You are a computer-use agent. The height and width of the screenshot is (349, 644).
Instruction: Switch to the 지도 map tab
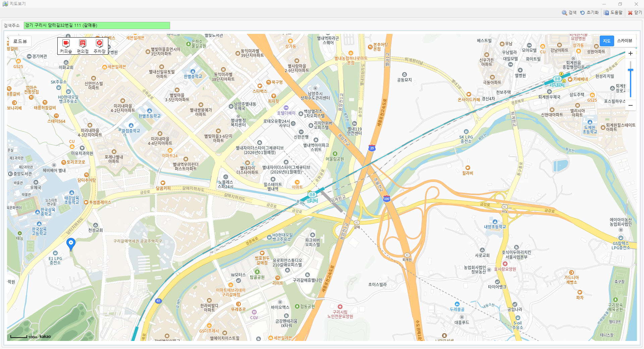click(x=606, y=41)
